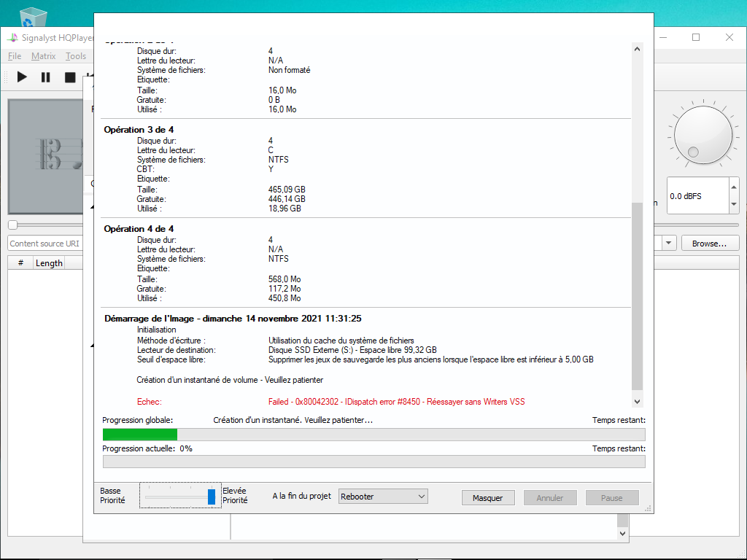Click the Masquer button

point(488,497)
